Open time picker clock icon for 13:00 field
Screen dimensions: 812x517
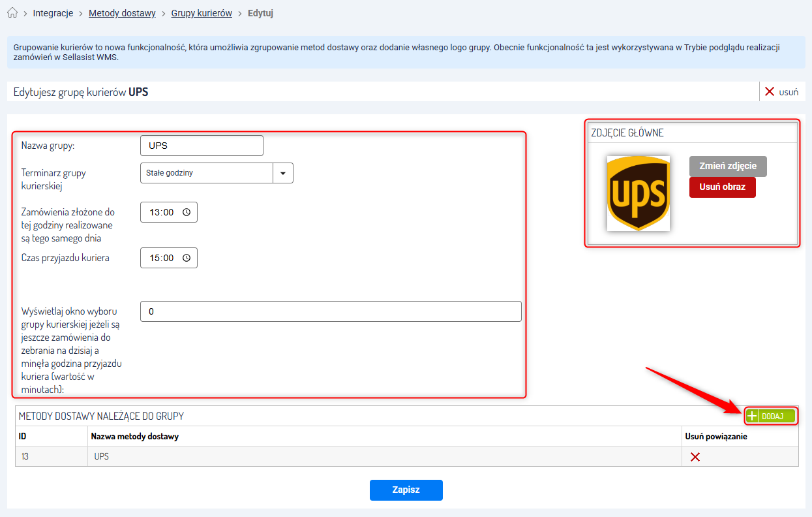coord(187,212)
